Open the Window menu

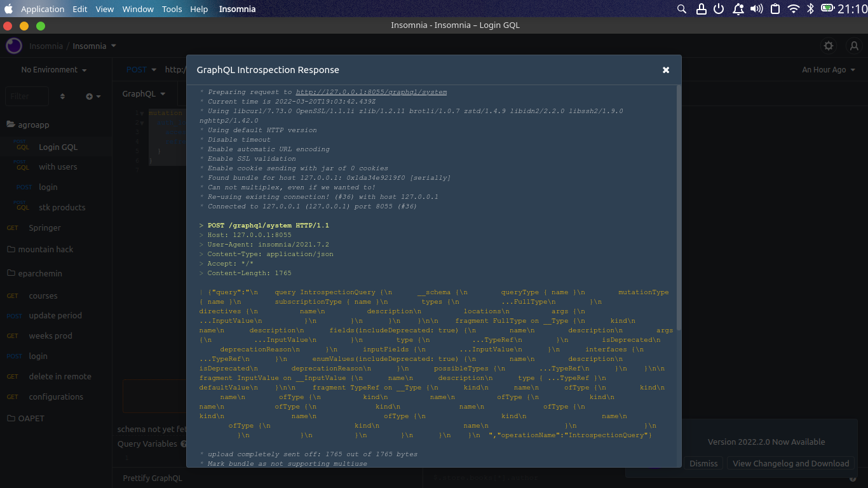click(138, 9)
